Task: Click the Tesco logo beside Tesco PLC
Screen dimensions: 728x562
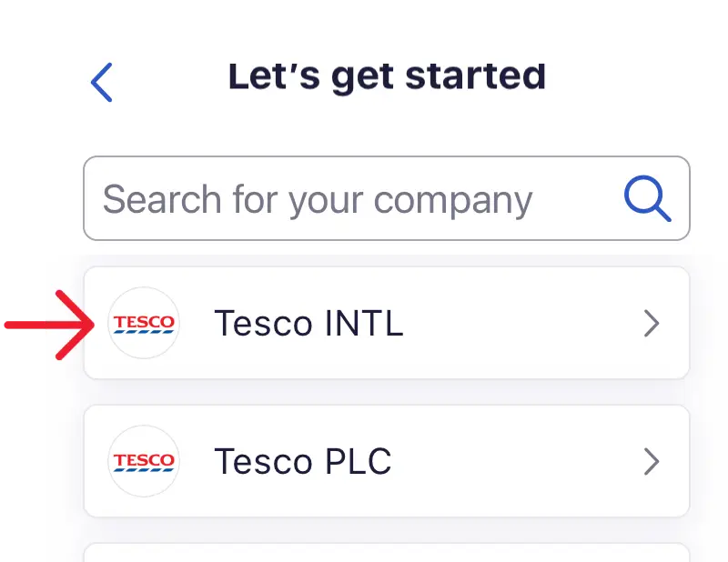Action: [x=143, y=461]
